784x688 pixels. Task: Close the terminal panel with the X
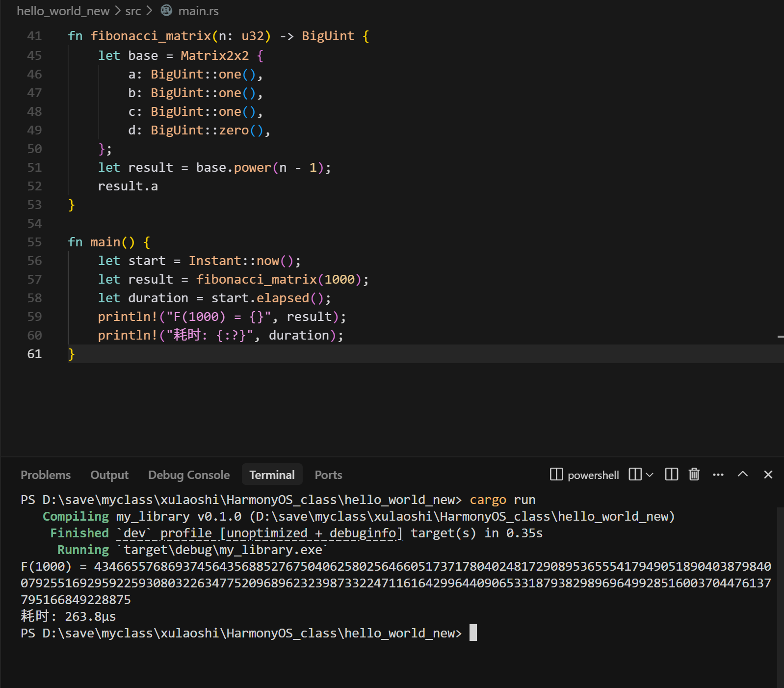point(768,475)
